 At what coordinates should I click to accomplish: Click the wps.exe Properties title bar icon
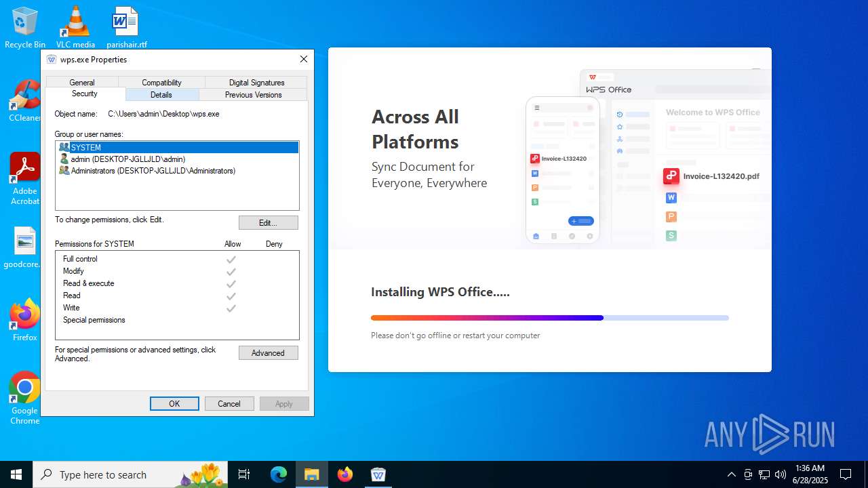click(52, 59)
